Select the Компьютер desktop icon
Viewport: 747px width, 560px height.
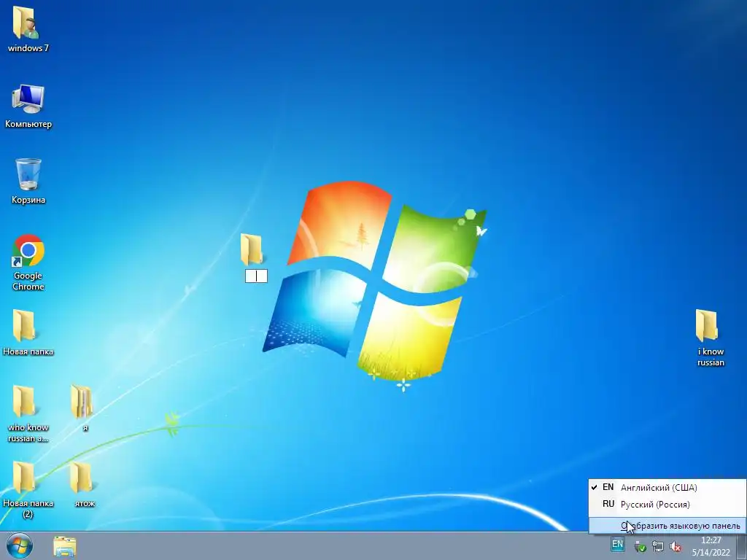click(x=28, y=99)
